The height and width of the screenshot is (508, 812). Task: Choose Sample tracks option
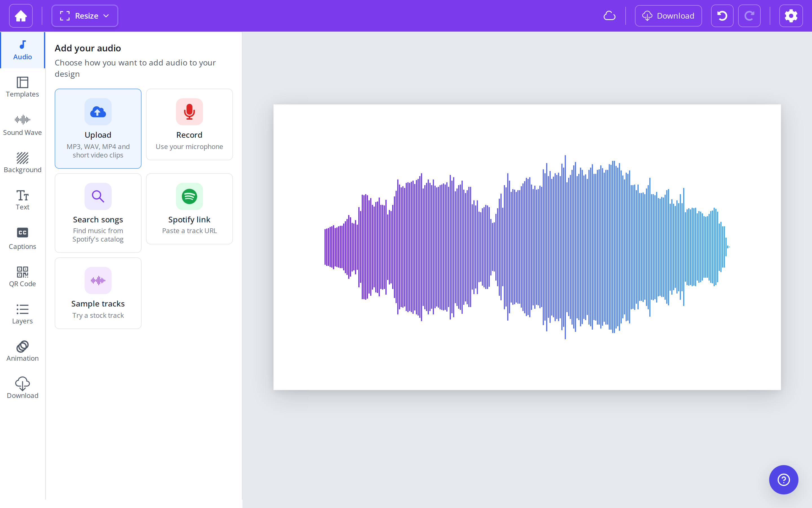point(98,293)
